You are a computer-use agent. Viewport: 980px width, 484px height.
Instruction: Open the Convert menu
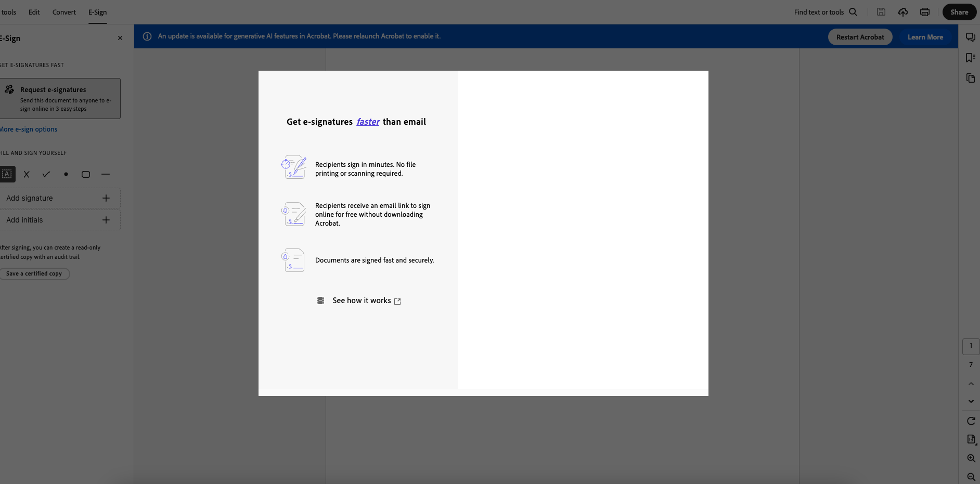pos(64,12)
